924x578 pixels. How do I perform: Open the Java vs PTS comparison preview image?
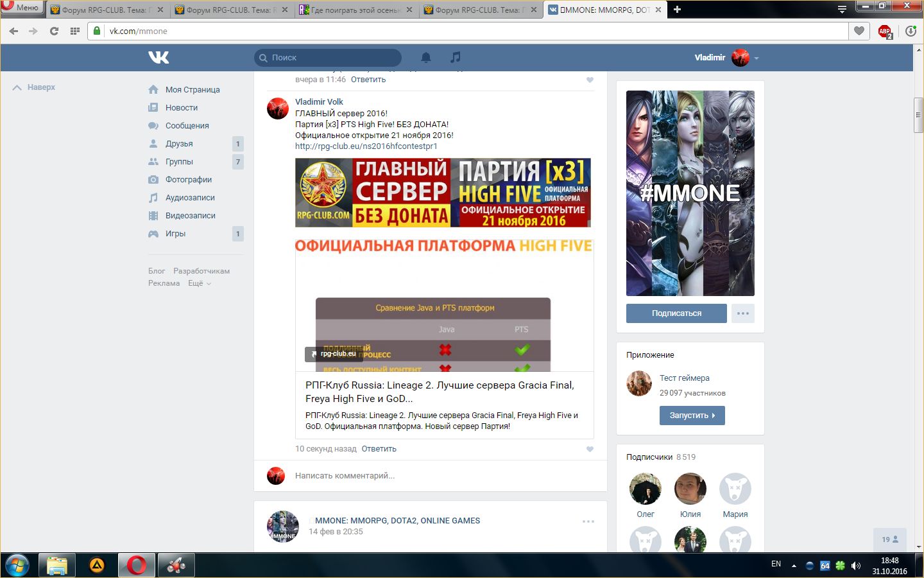(x=444, y=306)
